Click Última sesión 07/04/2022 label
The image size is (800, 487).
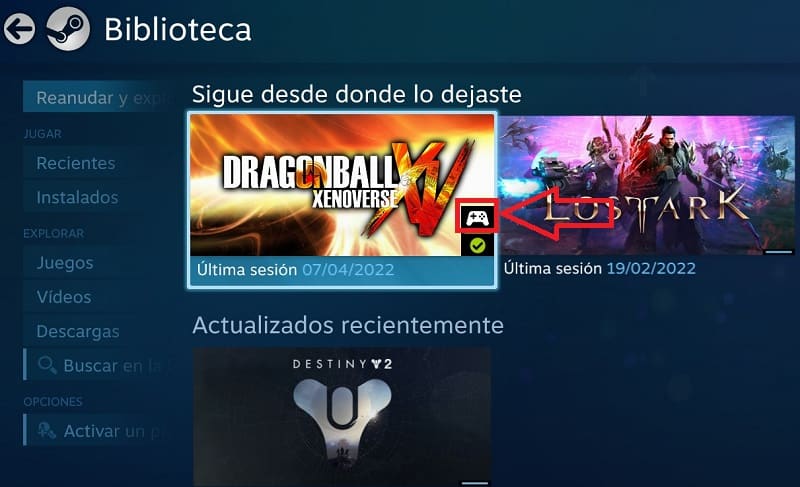coord(295,269)
